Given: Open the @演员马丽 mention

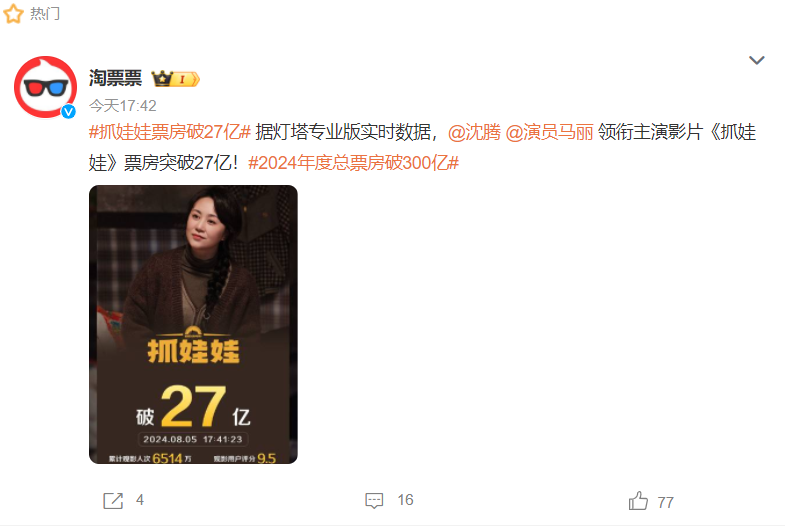Looking at the screenshot, I should (x=549, y=132).
